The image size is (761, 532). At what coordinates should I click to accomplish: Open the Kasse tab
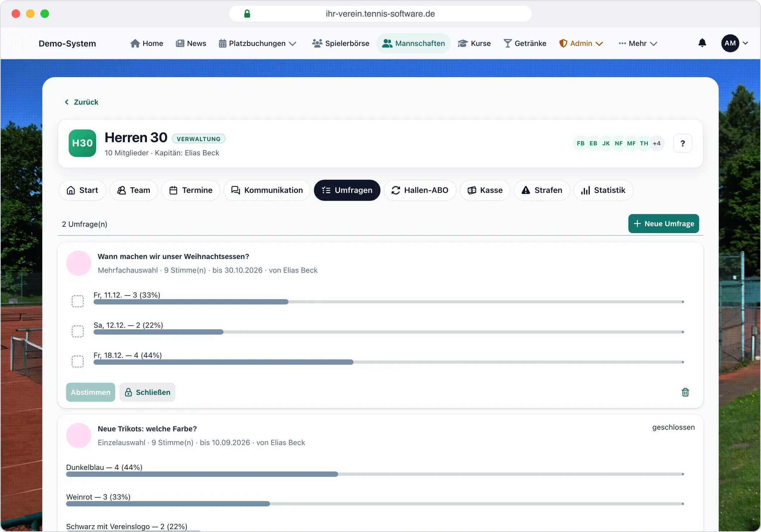485,190
